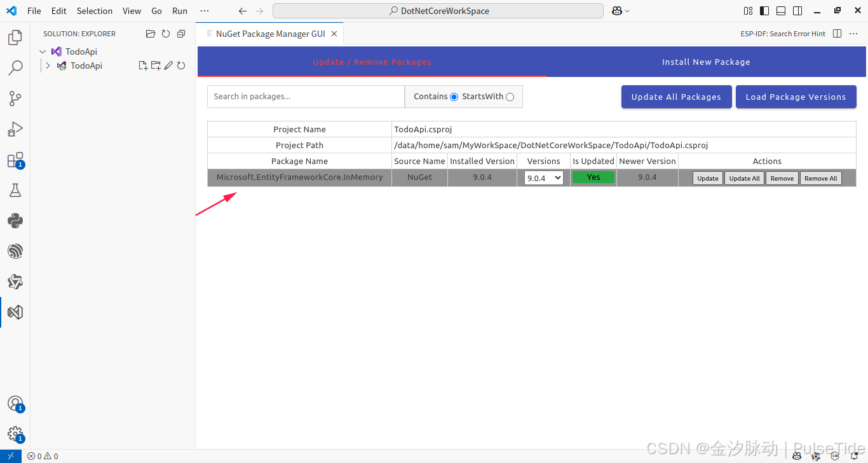Screen dimensions: 868x463
Task: Click Load Package Versions button
Action: 796,97
